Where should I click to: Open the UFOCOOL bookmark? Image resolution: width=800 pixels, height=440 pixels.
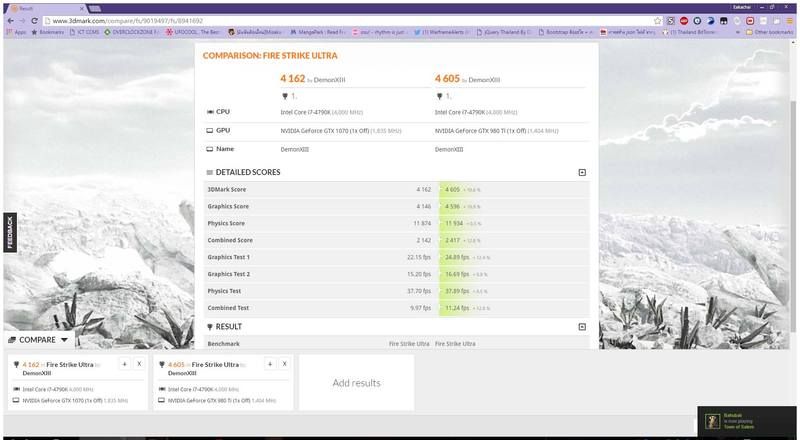[x=193, y=32]
